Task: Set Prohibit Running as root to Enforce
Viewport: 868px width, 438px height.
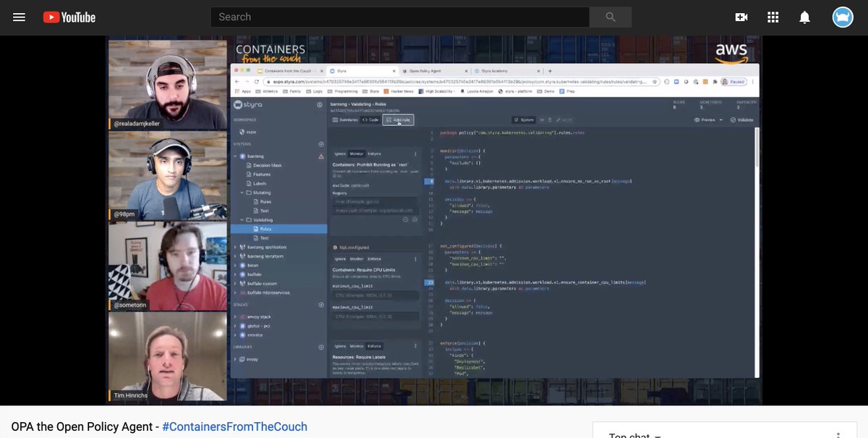Action: pyautogui.click(x=375, y=153)
